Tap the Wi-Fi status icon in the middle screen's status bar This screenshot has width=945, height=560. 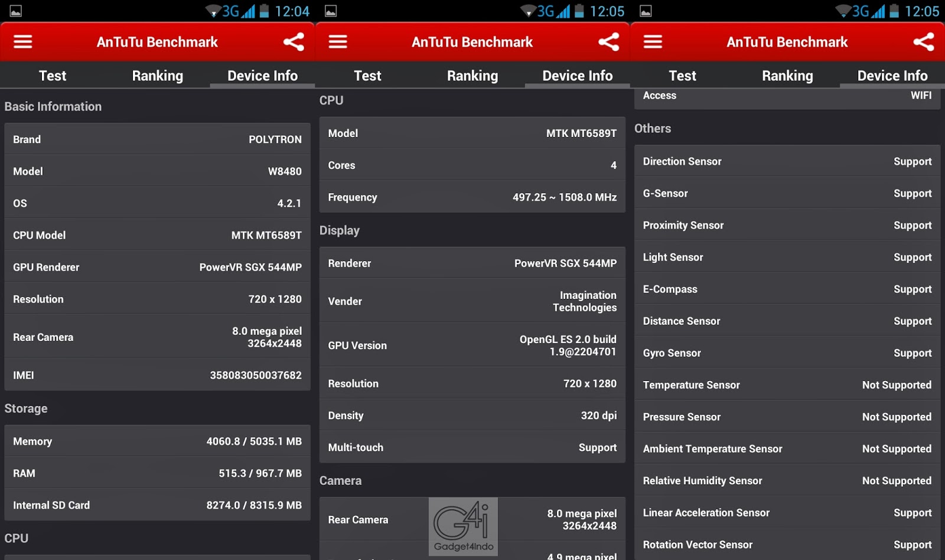(x=528, y=11)
